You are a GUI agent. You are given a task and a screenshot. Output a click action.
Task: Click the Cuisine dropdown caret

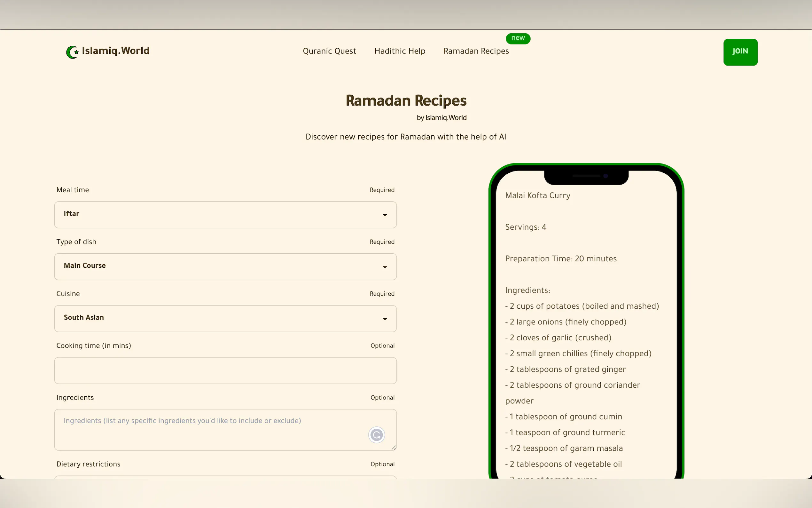pyautogui.click(x=385, y=319)
